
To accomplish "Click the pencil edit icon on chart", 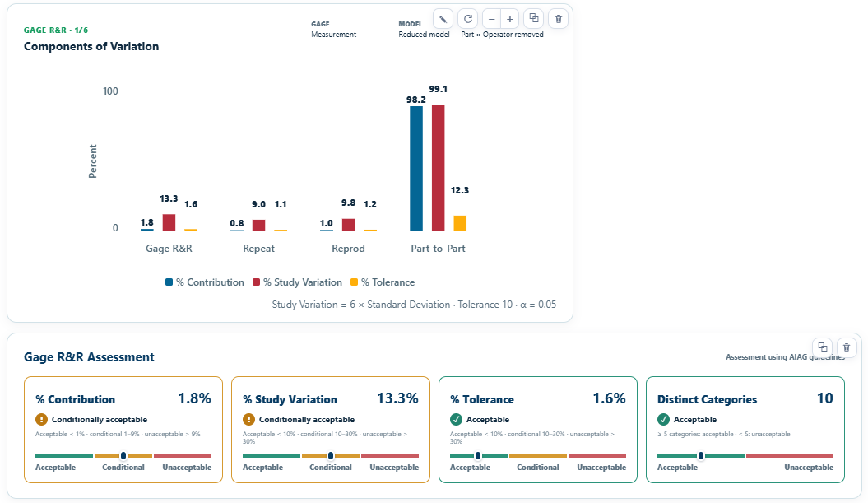I will point(443,19).
